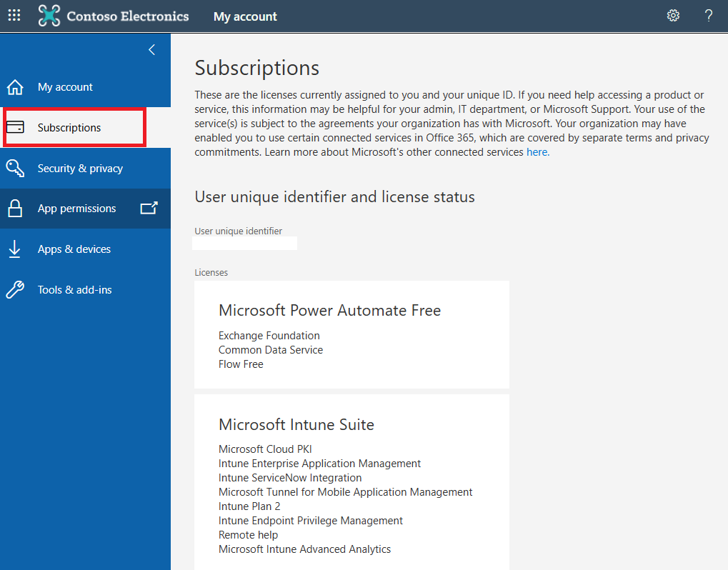Collapse the navigation pane chevron
728x570 pixels.
tap(152, 50)
